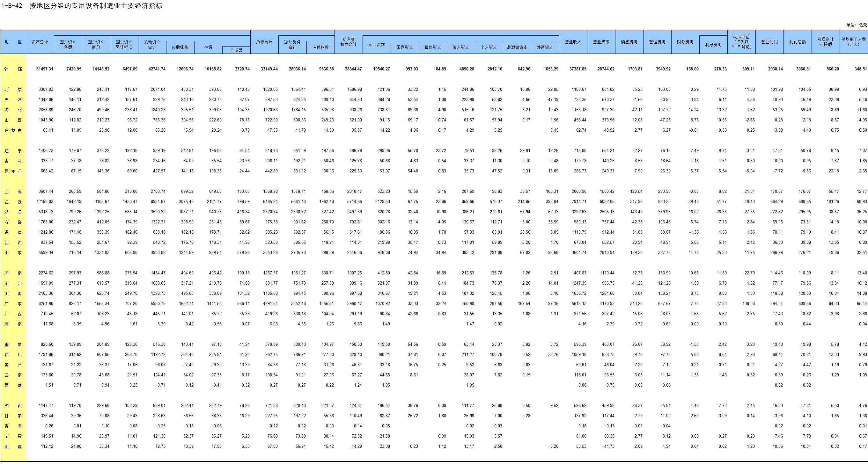Click the 利息费用 header cell
Image resolution: width=868 pixels, height=472 pixels.
[x=713, y=44]
